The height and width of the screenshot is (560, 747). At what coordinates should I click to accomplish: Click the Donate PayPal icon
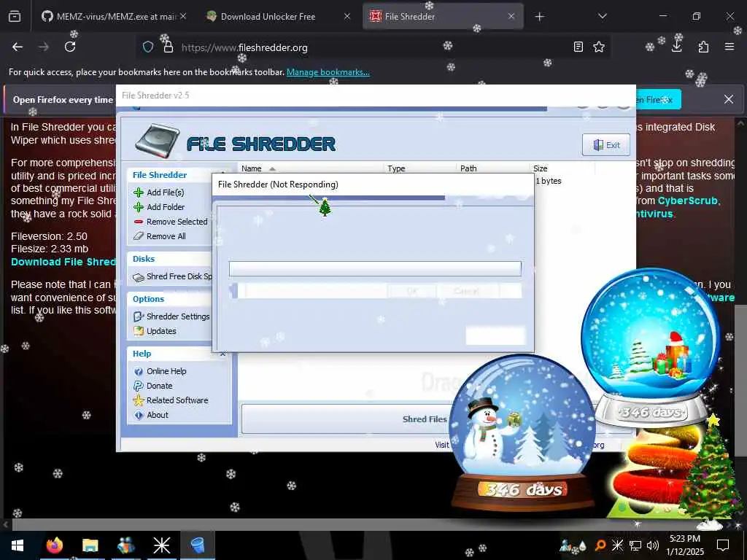coord(139,386)
